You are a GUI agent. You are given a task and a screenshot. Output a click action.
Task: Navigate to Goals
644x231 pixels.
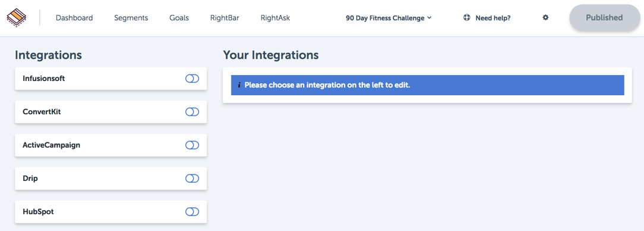[179, 18]
